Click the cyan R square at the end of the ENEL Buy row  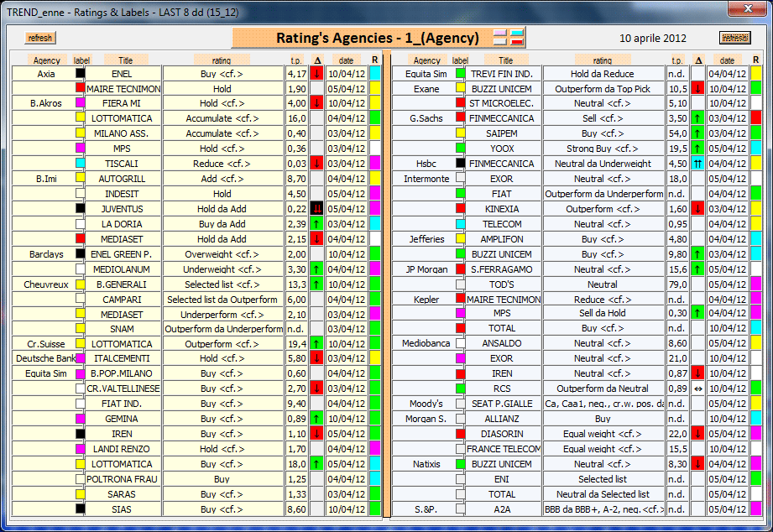(374, 74)
